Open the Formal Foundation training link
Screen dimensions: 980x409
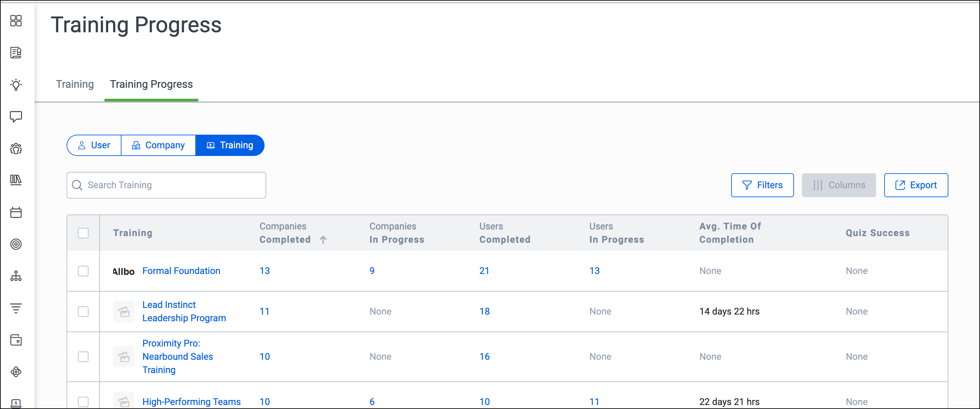point(181,271)
